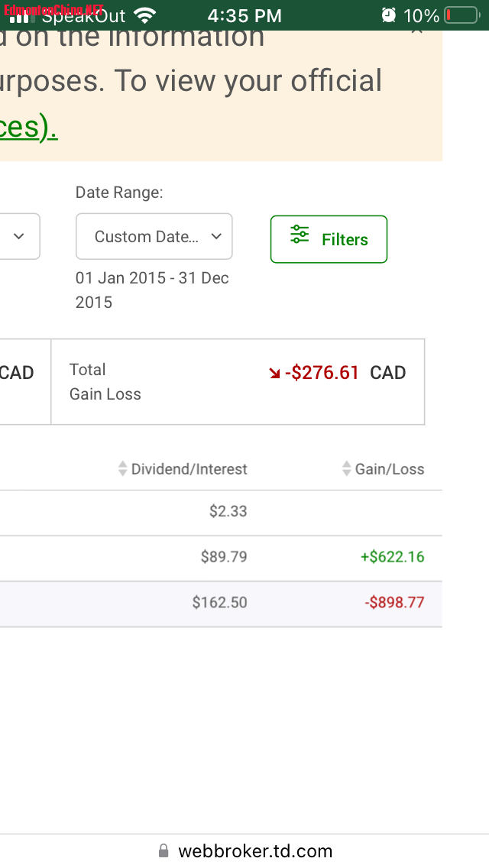Open the partially visible dropdown at left edge
The width and height of the screenshot is (489, 868).
pos(19,236)
